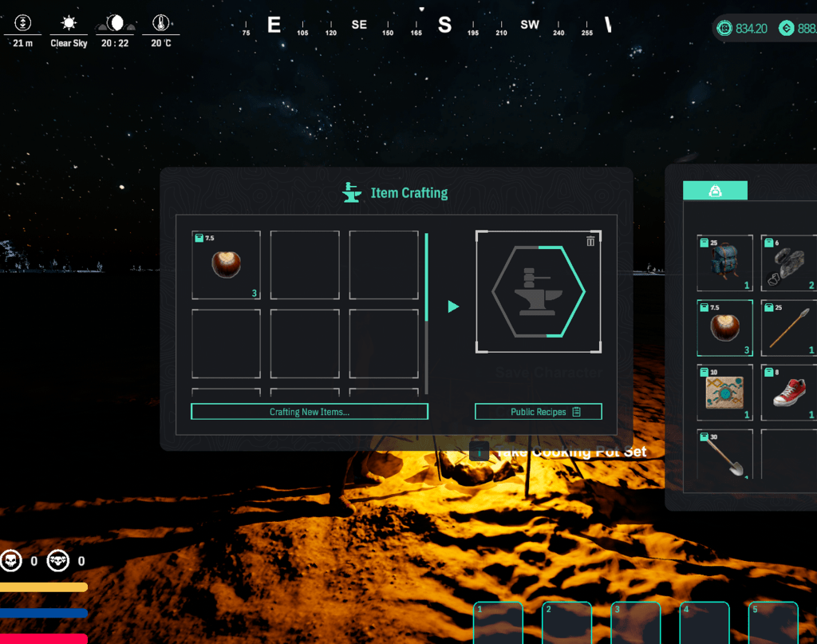Click the Crafting New Items button
The width and height of the screenshot is (817, 644).
click(310, 412)
